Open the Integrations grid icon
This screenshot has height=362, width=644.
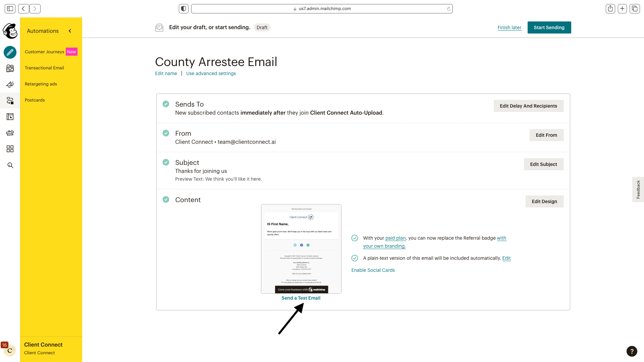(10, 149)
